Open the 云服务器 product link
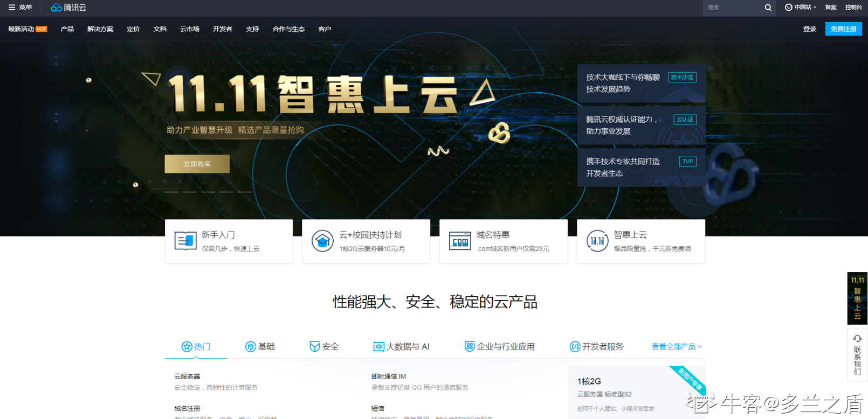868x419 pixels. (187, 376)
